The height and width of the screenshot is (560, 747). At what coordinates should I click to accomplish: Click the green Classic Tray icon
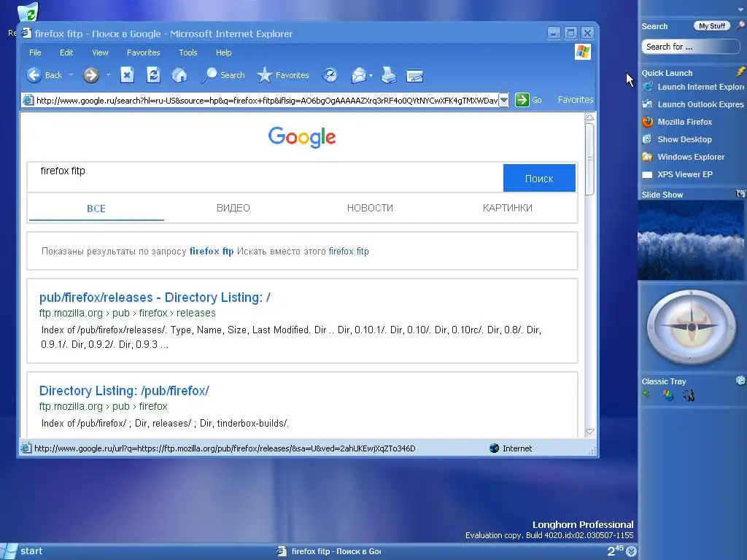[x=646, y=394]
